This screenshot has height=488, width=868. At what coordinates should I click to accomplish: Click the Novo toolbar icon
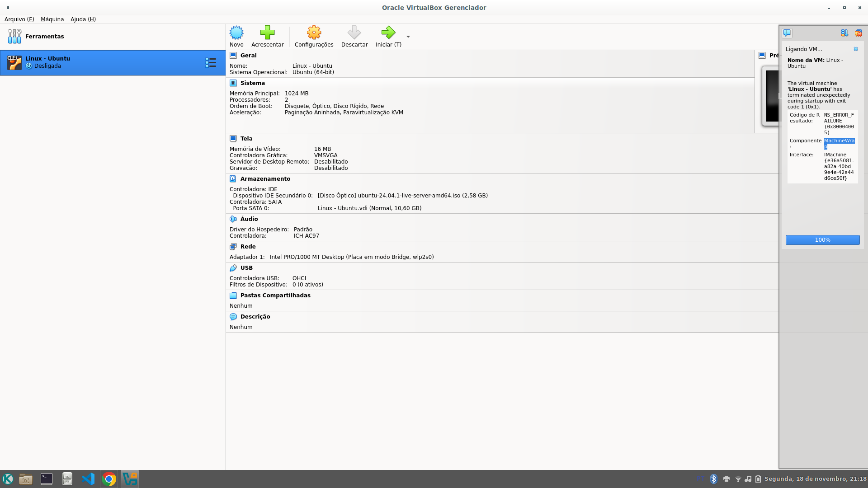coord(236,33)
